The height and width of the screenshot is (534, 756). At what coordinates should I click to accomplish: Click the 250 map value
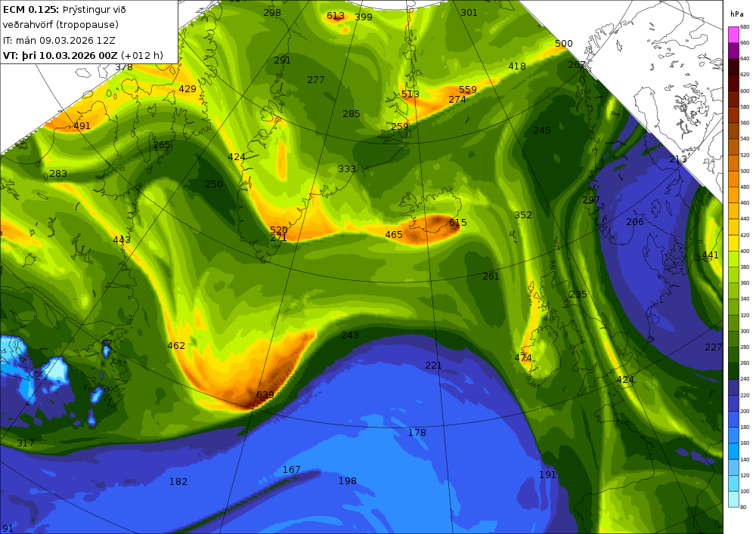click(x=214, y=184)
